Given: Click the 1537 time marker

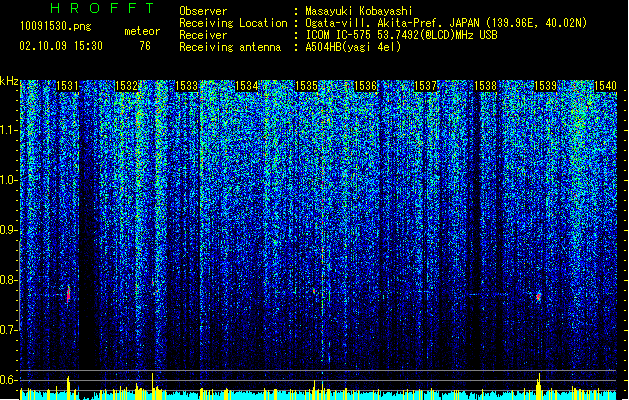Looking at the screenshot, I should tap(425, 86).
